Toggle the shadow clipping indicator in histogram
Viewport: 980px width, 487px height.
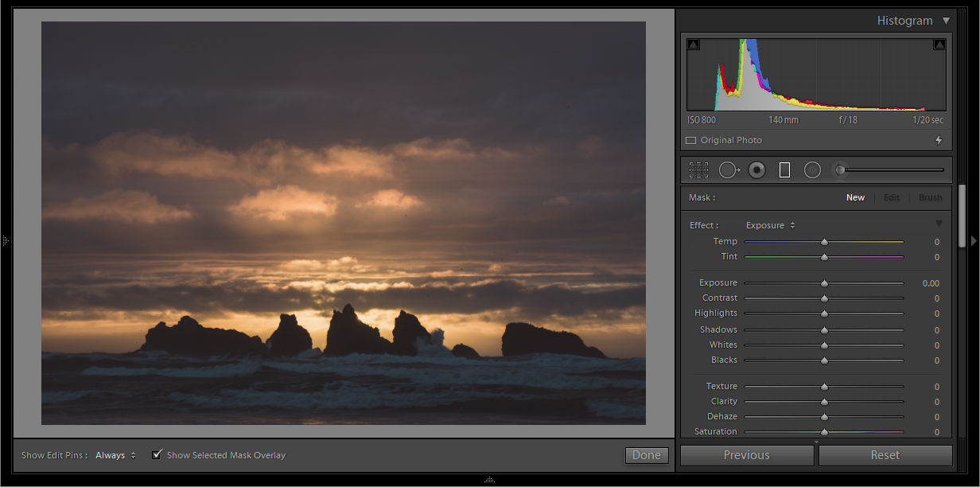[x=694, y=45]
